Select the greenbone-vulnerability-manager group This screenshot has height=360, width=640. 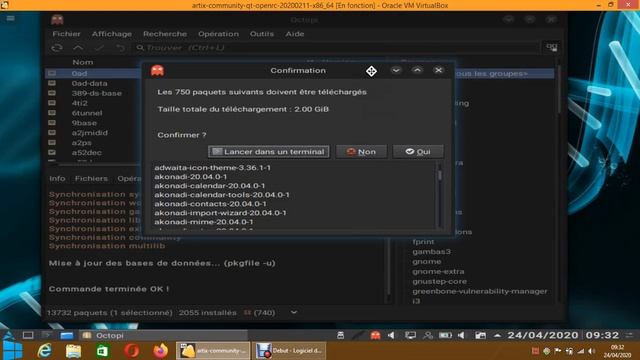[480, 291]
